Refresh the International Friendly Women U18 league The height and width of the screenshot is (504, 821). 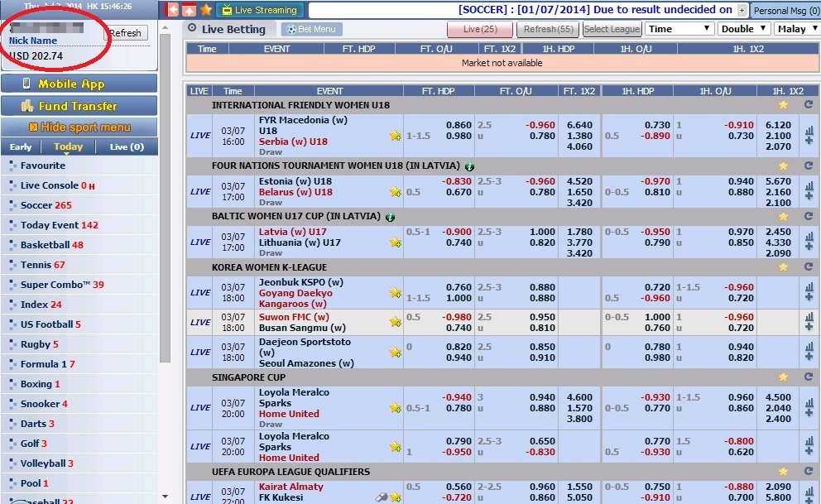pyautogui.click(x=809, y=104)
